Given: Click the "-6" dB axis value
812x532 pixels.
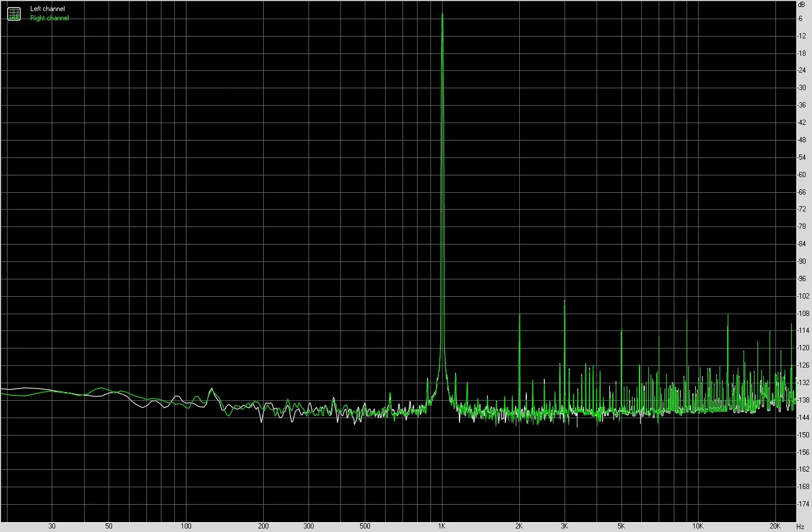Looking at the screenshot, I should pos(800,19).
